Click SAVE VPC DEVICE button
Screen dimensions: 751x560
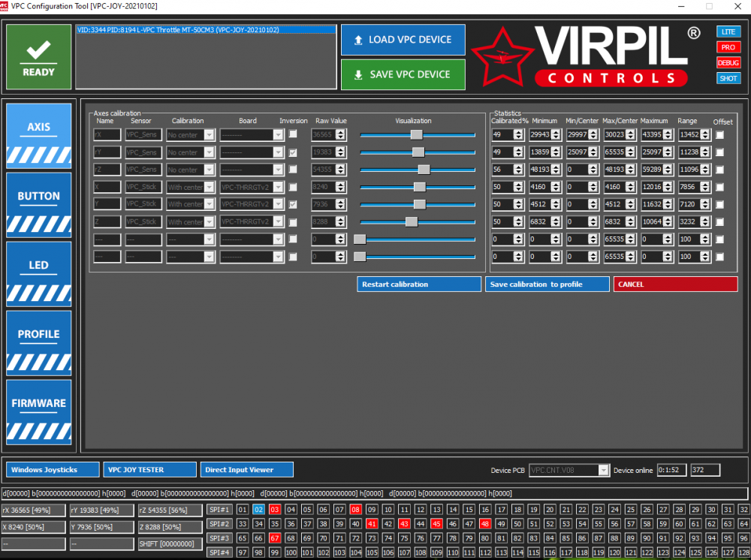(403, 74)
